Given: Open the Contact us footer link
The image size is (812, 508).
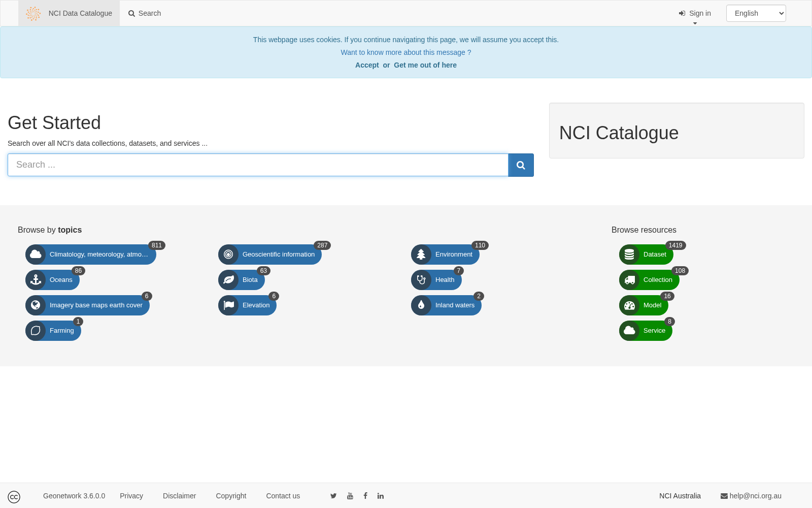Looking at the screenshot, I should (283, 496).
